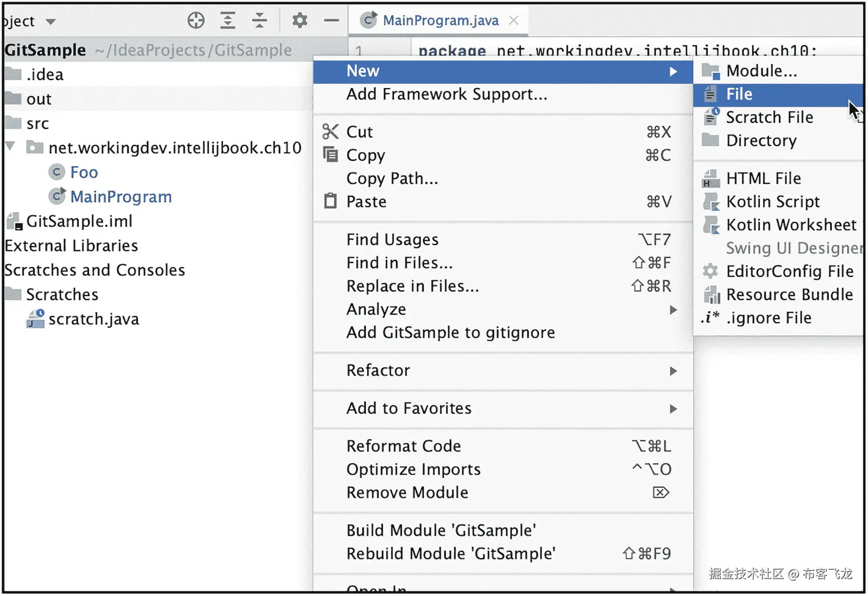Select Find Usages menu entry
Viewport: 868px width, 596px height.
click(x=503, y=239)
